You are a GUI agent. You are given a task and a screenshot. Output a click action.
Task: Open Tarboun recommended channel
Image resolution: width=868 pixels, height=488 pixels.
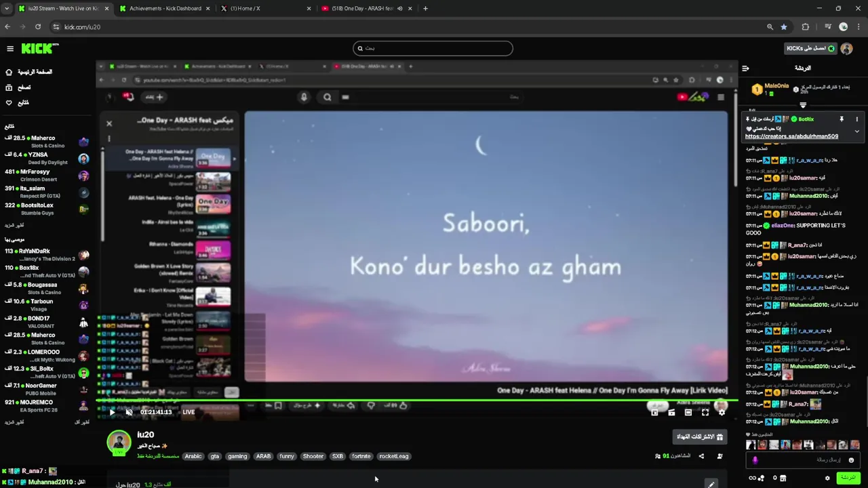[x=46, y=305]
